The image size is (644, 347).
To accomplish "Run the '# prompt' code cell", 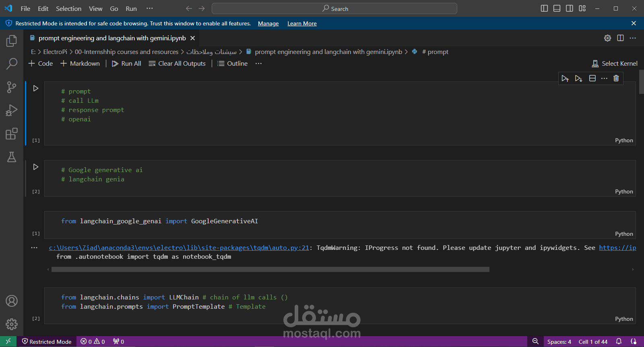I will [x=36, y=88].
